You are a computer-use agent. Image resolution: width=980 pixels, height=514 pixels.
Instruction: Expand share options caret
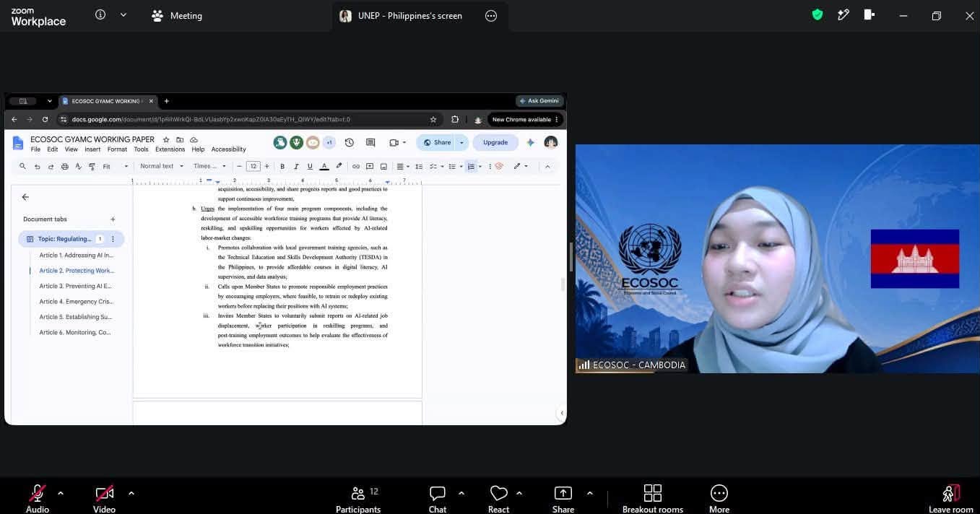tap(590, 493)
